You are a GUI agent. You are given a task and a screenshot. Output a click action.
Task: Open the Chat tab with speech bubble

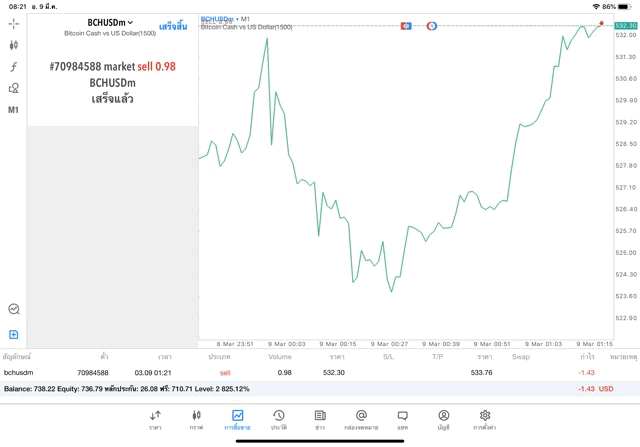(x=402, y=420)
